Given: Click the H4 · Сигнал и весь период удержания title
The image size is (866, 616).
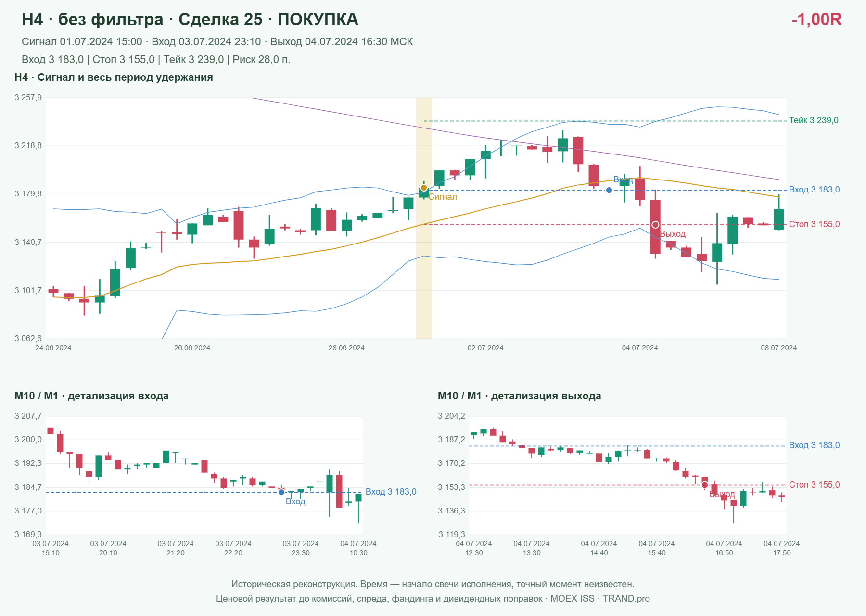Looking at the screenshot, I should coord(114,77).
